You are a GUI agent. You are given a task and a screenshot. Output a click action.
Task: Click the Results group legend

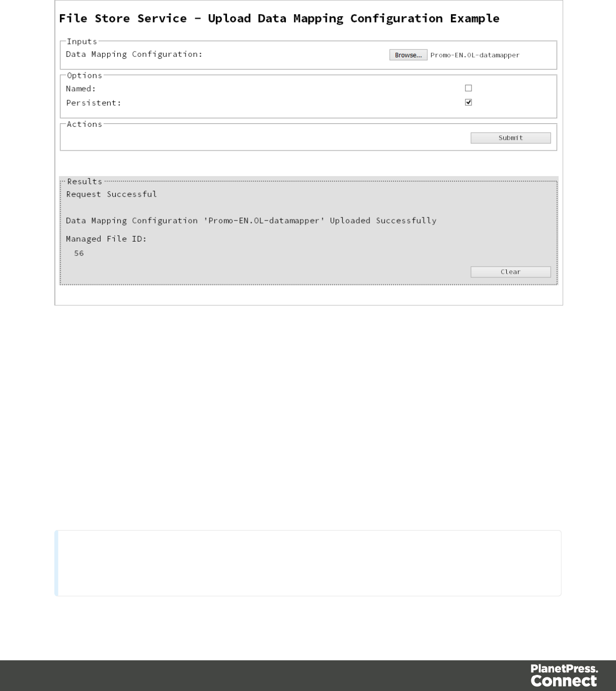[x=85, y=181]
